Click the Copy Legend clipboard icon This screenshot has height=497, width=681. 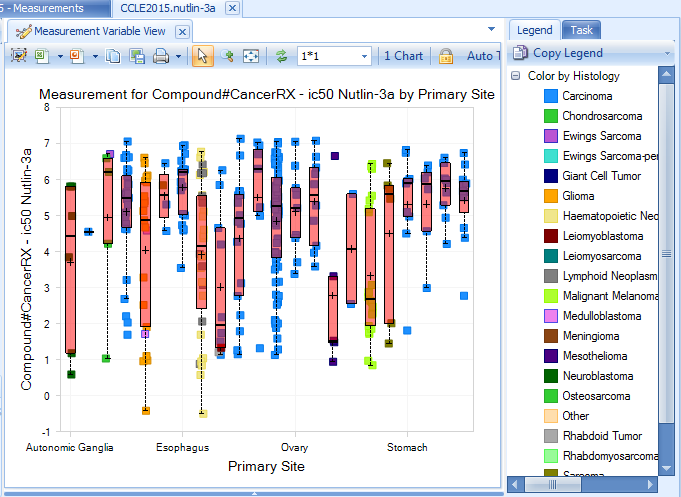(x=520, y=53)
